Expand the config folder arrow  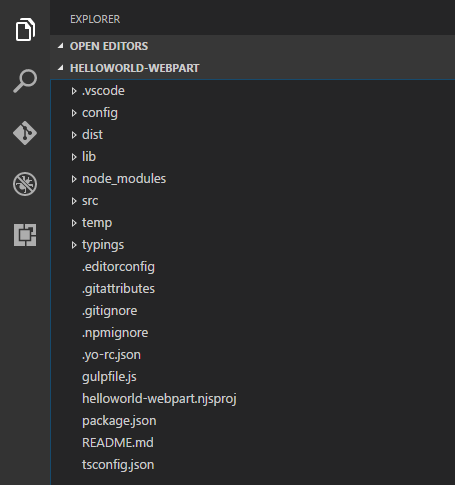coord(74,113)
